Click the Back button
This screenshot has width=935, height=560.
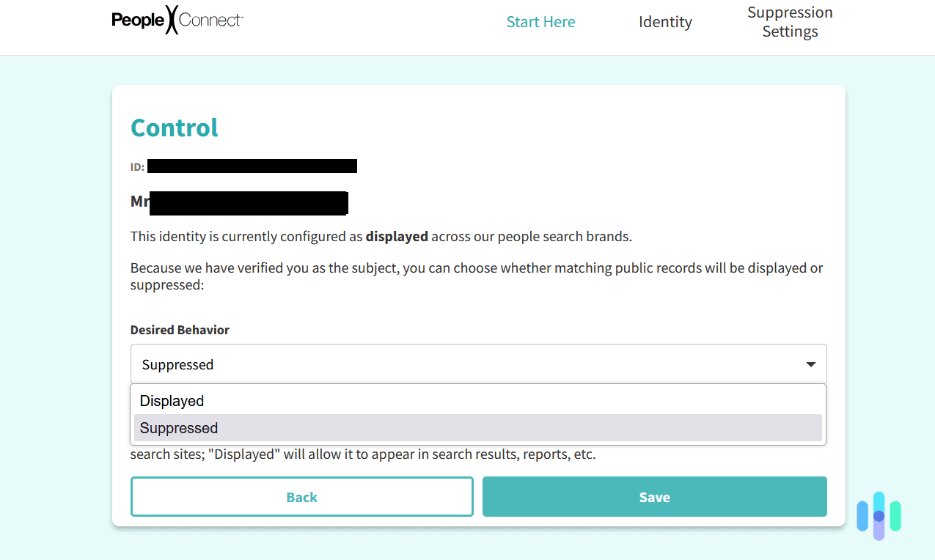point(301,496)
